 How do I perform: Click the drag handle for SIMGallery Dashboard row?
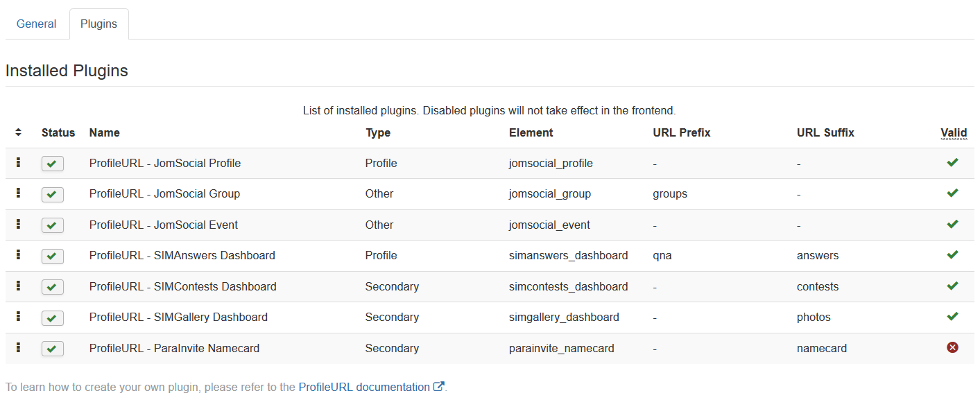click(18, 317)
